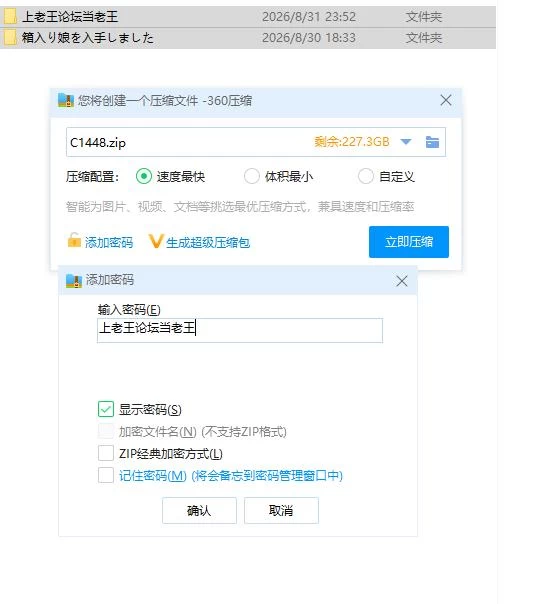Click the 生成超级压缩包 link
Viewport: 552px width, 604px height.
click(x=208, y=242)
